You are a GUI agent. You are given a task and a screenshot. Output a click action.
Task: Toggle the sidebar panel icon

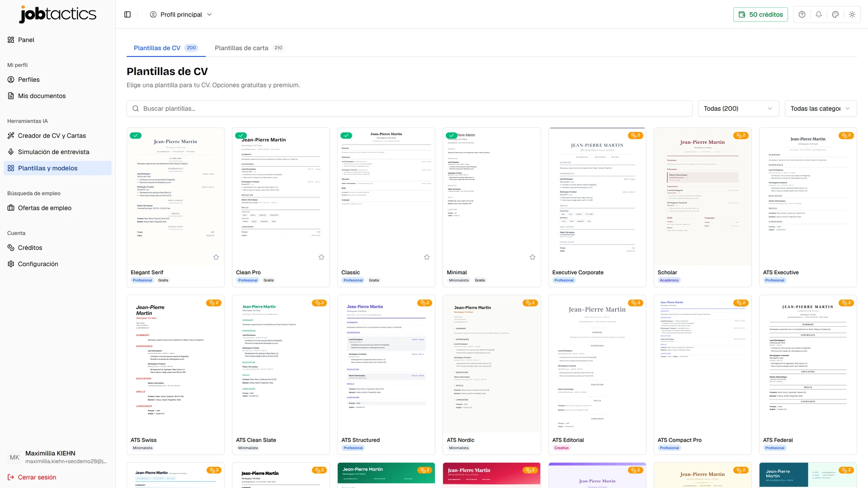127,14
